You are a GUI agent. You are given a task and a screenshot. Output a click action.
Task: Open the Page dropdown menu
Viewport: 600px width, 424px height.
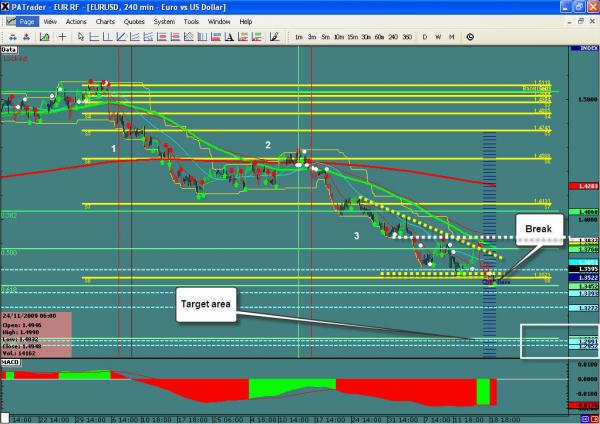tap(27, 20)
